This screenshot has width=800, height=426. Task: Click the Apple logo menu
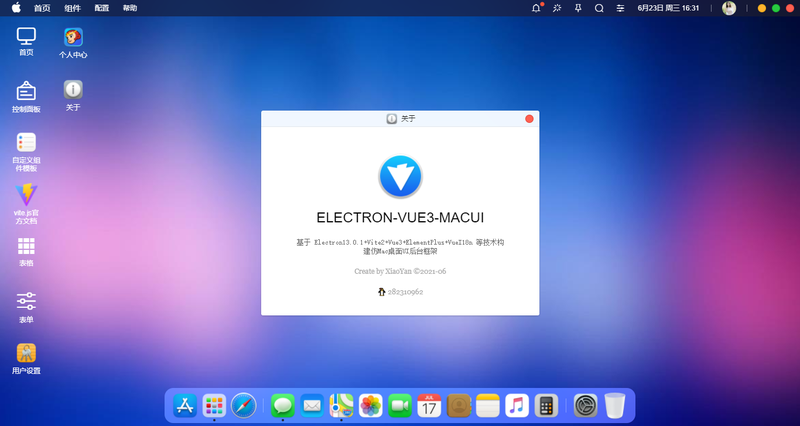click(16, 8)
